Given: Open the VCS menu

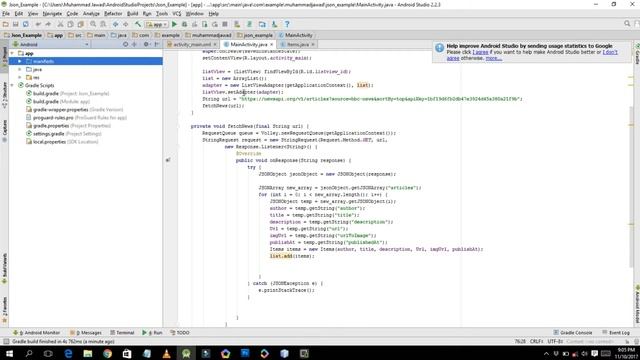Looking at the screenshot, I should tap(176, 13).
